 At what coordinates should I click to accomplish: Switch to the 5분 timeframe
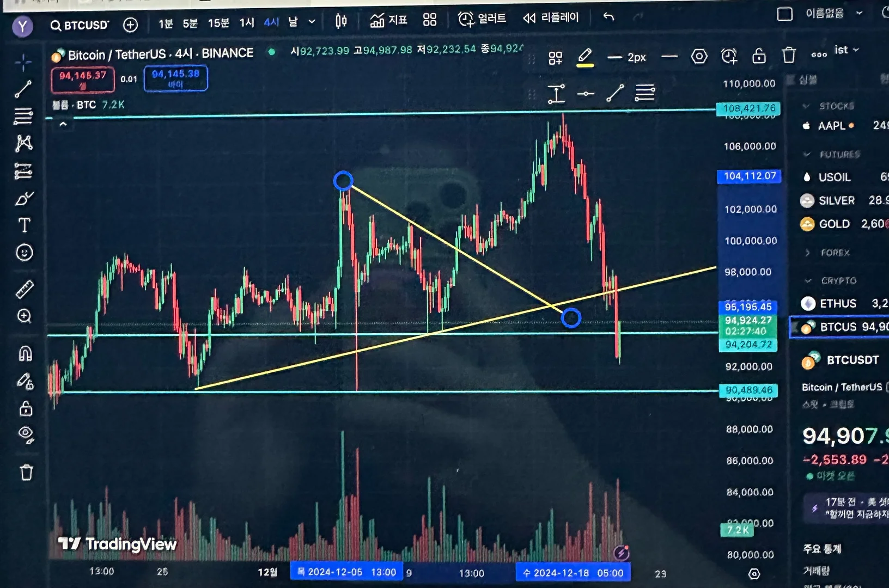(190, 23)
